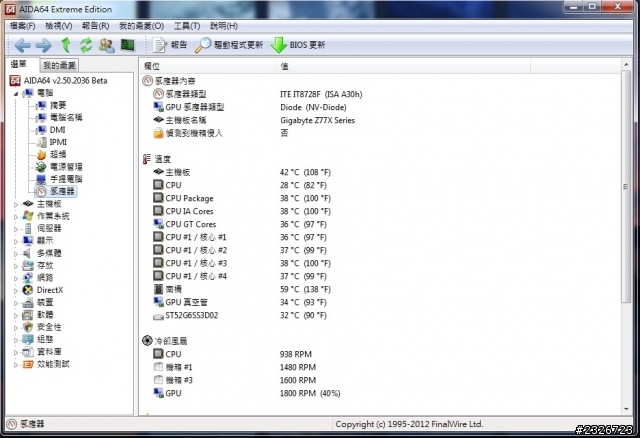Image resolution: width=640 pixels, height=438 pixels.
Task: Select the Gigabyte Z77X Series value
Action: pos(317,120)
